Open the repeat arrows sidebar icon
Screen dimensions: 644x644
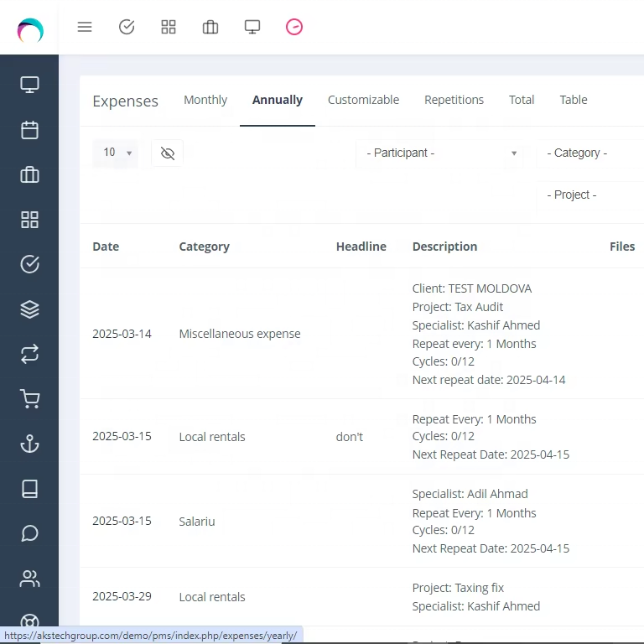[x=29, y=355]
